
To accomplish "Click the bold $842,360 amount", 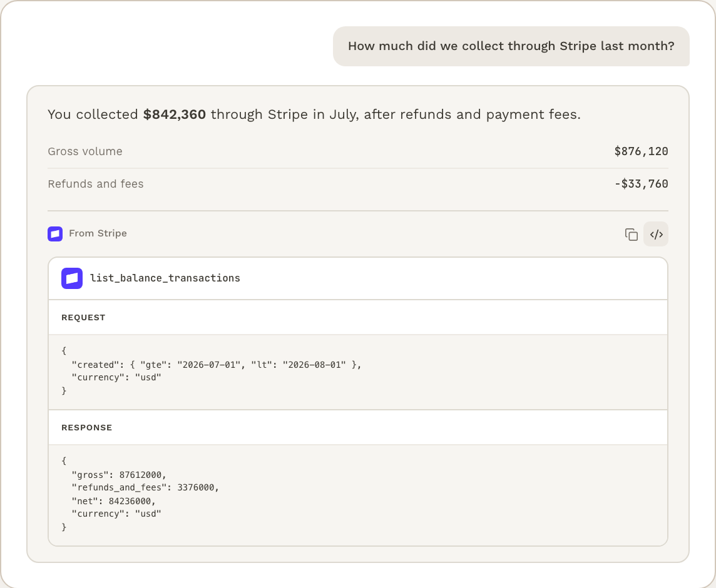I will (x=175, y=114).
